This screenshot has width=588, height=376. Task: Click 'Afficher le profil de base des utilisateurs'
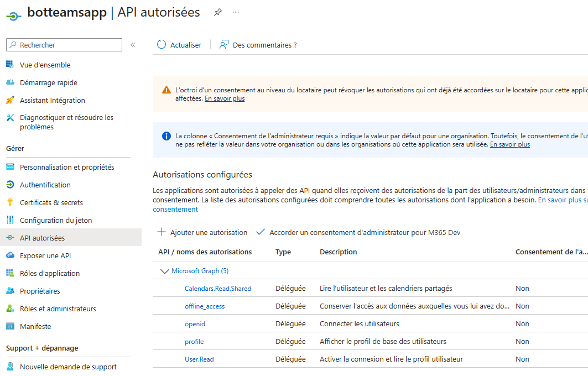pyautogui.click(x=383, y=342)
